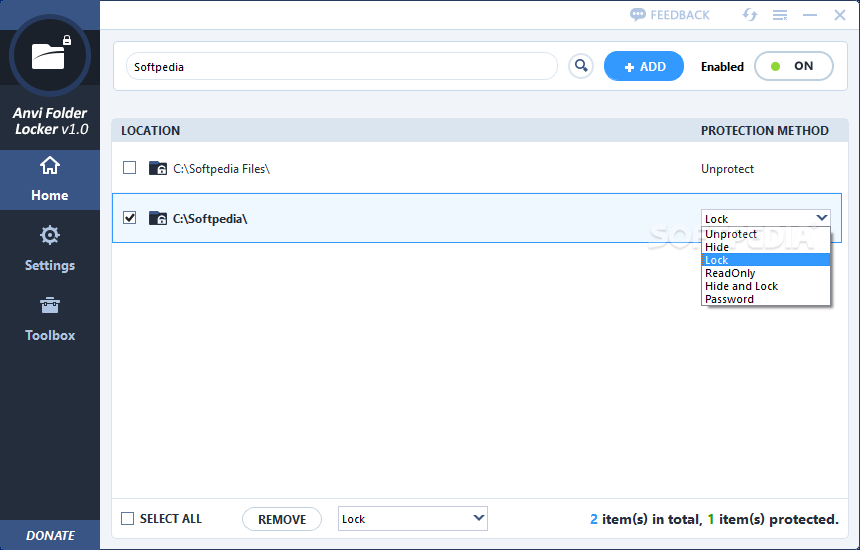Choose Hide from the dropdown list
Image resolution: width=860 pixels, height=550 pixels.
766,247
